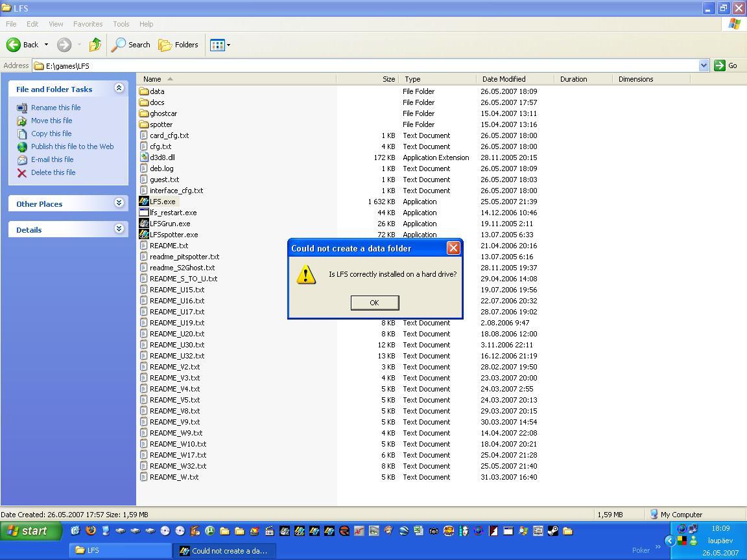Image resolution: width=747 pixels, height=560 pixels.
Task: Select the ghostcar folder icon
Action: 144,113
